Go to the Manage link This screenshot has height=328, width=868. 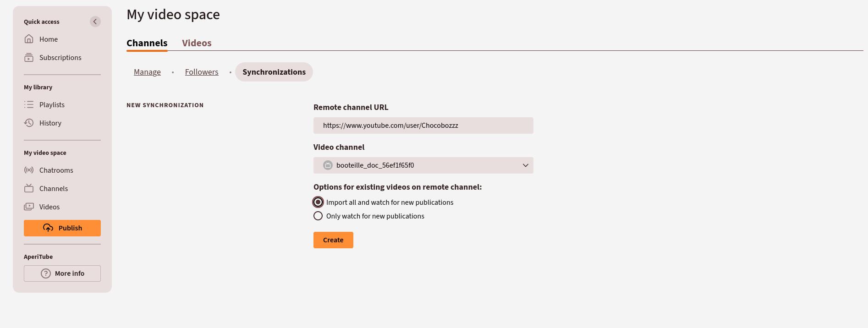coord(147,72)
